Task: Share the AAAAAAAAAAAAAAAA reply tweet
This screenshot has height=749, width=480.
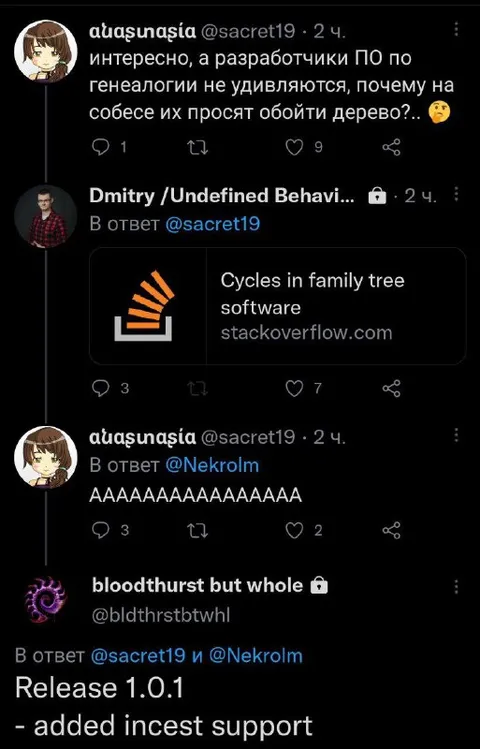Action: [391, 531]
